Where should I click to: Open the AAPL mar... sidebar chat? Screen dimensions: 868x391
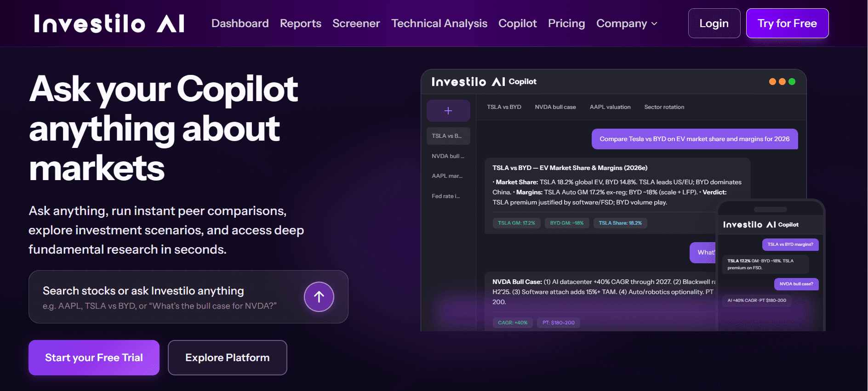(x=448, y=176)
